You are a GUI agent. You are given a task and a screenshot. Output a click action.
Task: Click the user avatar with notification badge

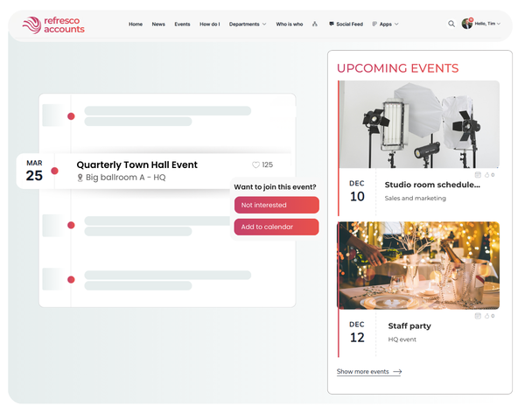[x=466, y=24]
